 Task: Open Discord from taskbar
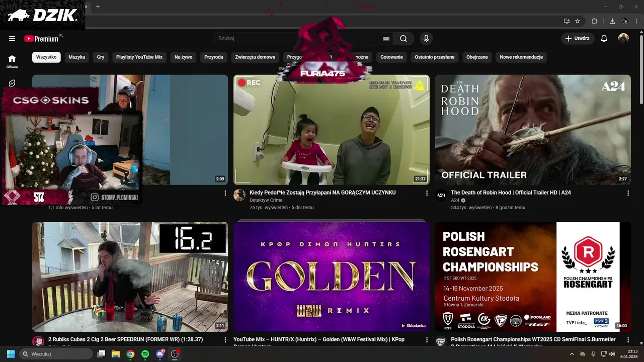[x=160, y=354]
